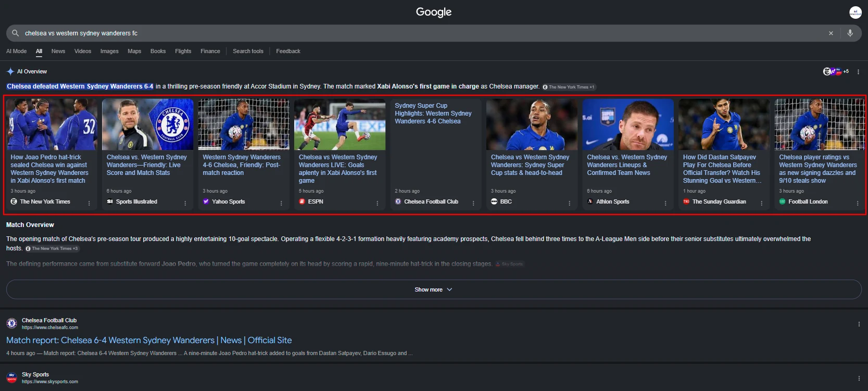Open Sports Illustrated Live Score and Match Stats
The height and width of the screenshot is (391, 868).
[x=147, y=165]
